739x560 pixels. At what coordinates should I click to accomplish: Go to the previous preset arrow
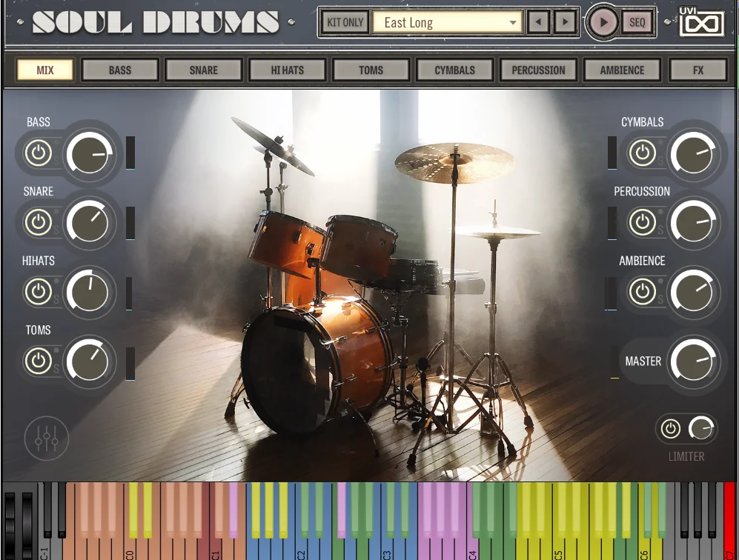538,22
